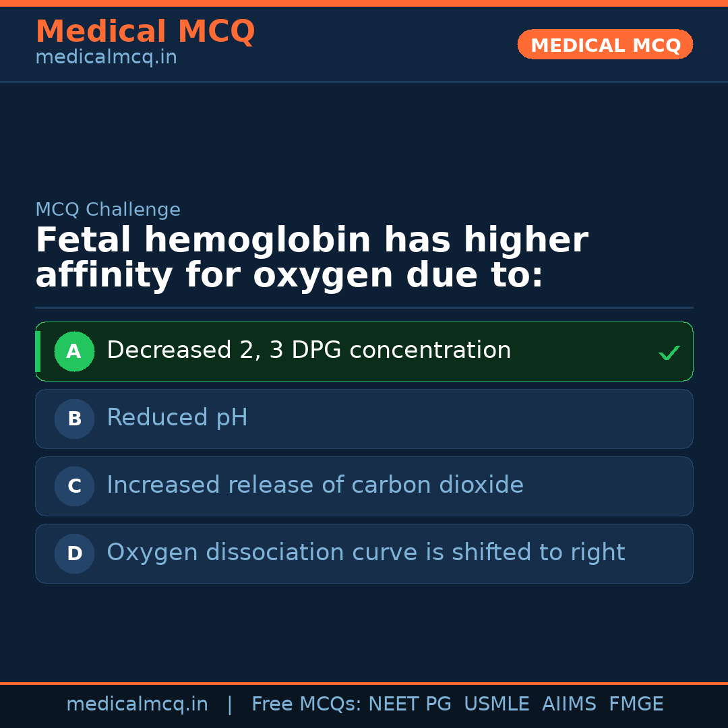The image size is (728, 728).
Task: Click the green accent bar beside option A
Action: [x=38, y=351]
